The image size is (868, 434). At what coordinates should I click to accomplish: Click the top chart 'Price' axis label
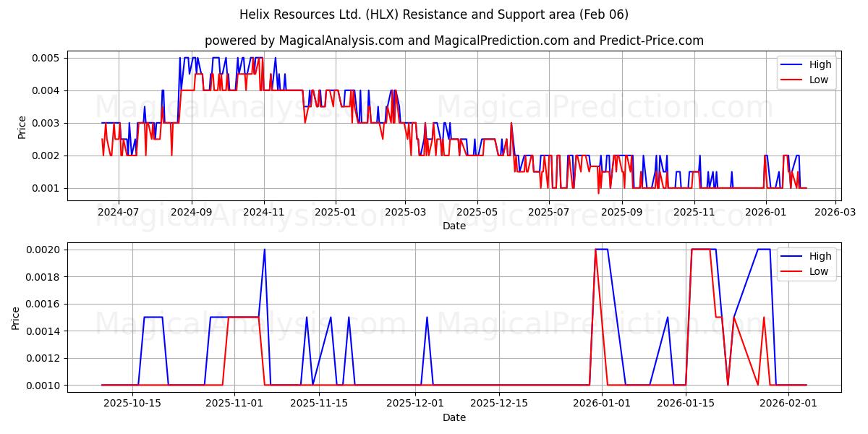click(x=22, y=127)
